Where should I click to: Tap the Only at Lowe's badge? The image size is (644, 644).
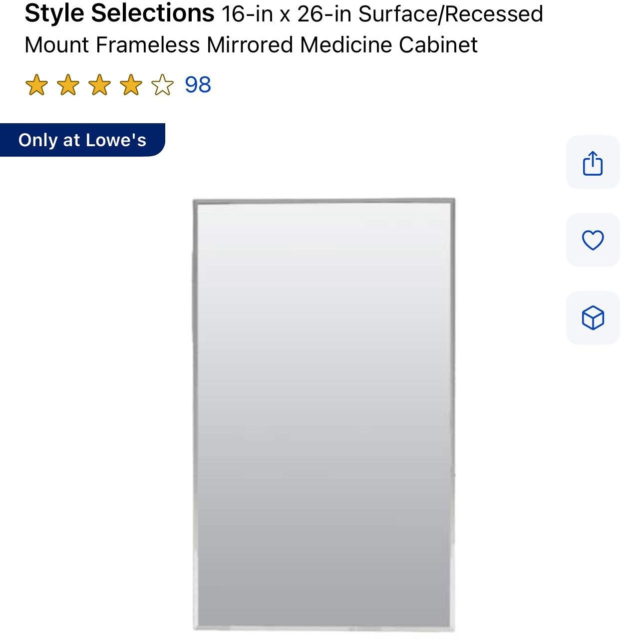(x=82, y=140)
